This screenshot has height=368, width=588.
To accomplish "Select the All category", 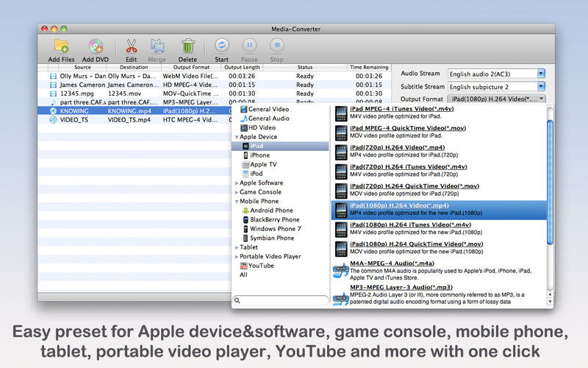I will click(243, 275).
